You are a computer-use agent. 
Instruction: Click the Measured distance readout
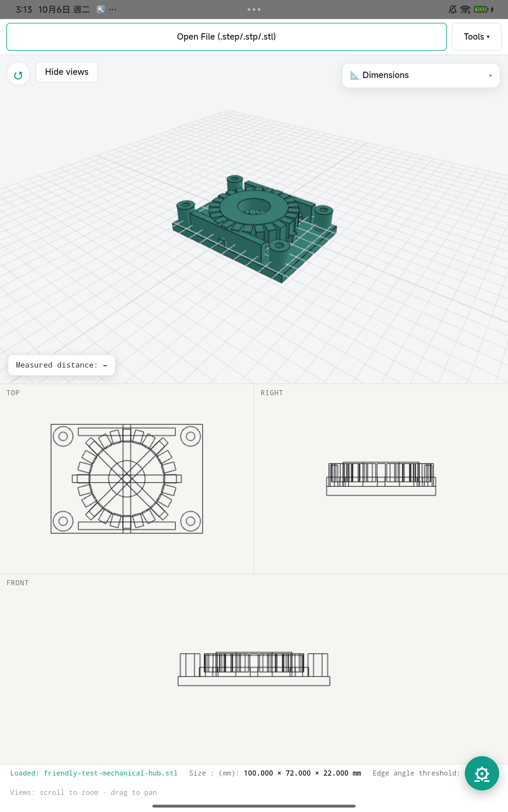point(62,365)
